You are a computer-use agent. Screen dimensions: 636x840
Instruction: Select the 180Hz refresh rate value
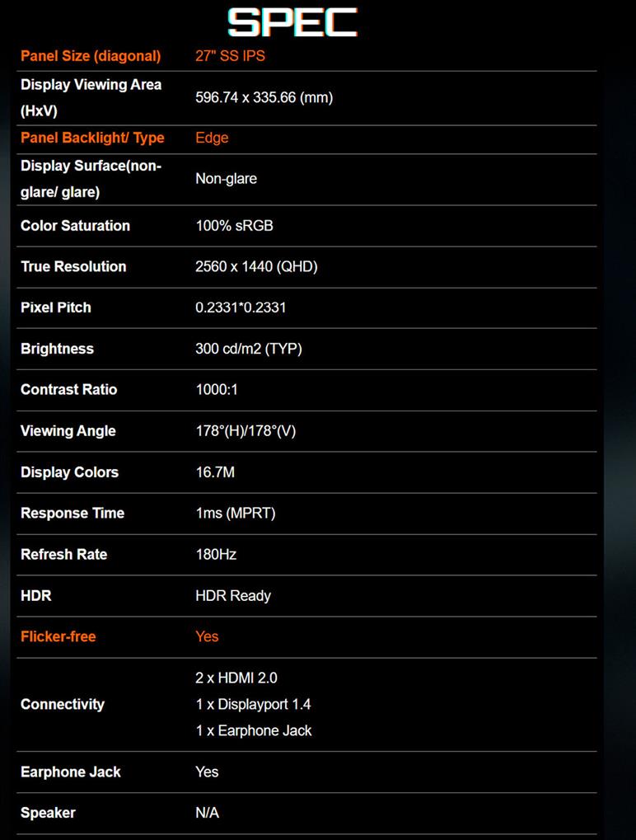216,554
